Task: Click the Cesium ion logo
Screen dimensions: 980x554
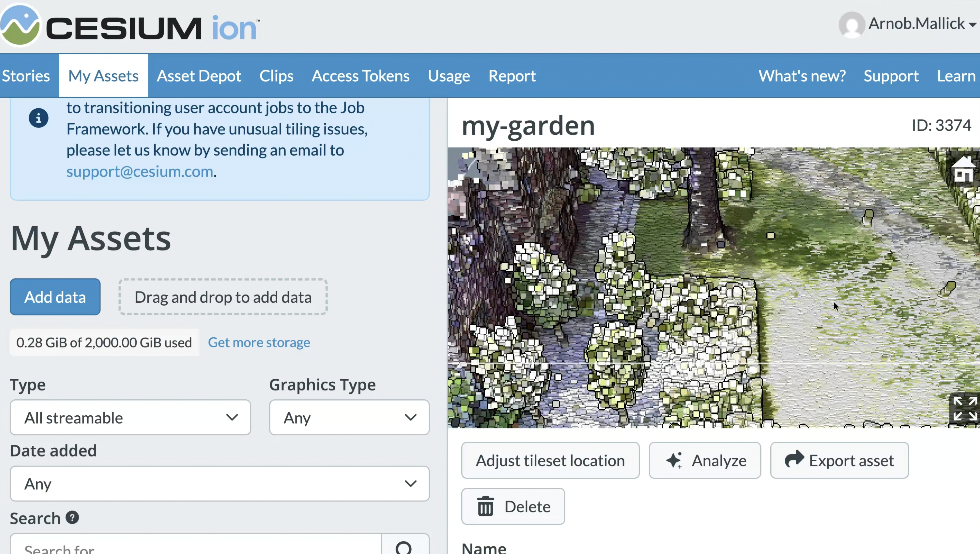Action: click(131, 26)
